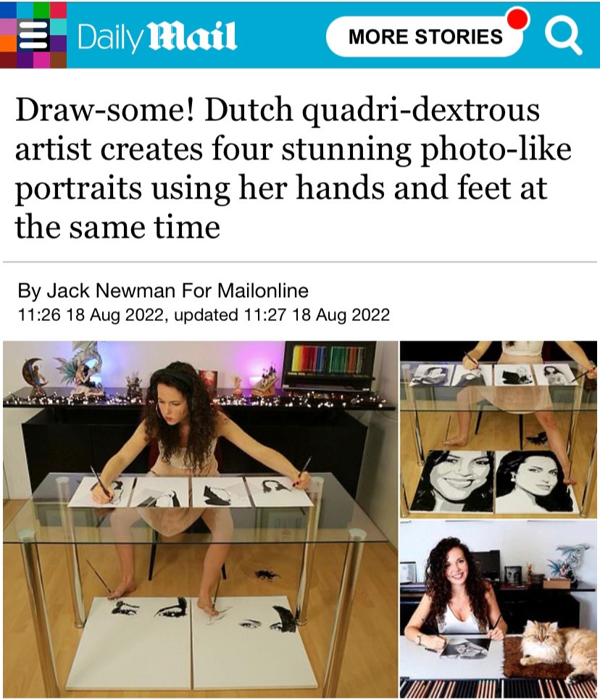The height and width of the screenshot is (700, 600).
Task: Open top-right photo of finished portraits
Action: (x=499, y=429)
